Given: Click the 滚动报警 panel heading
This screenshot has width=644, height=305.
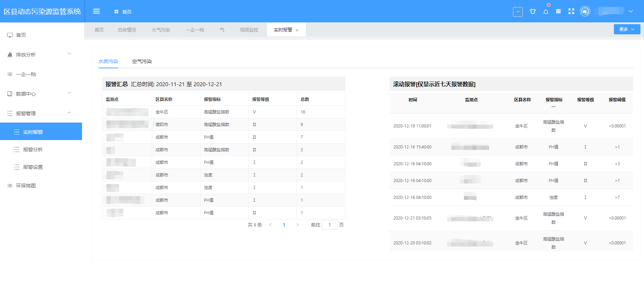Looking at the screenshot, I should tap(434, 84).
